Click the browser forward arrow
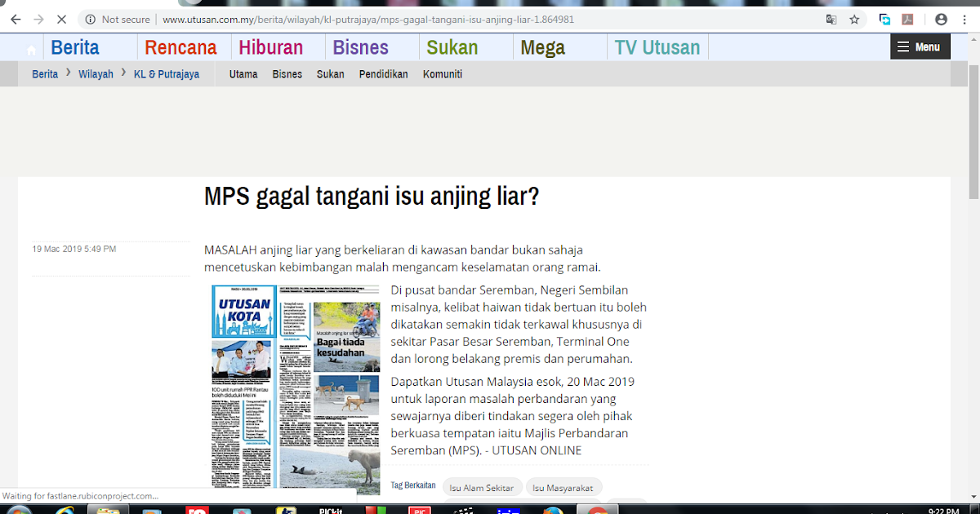This screenshot has height=514, width=980. point(38,19)
